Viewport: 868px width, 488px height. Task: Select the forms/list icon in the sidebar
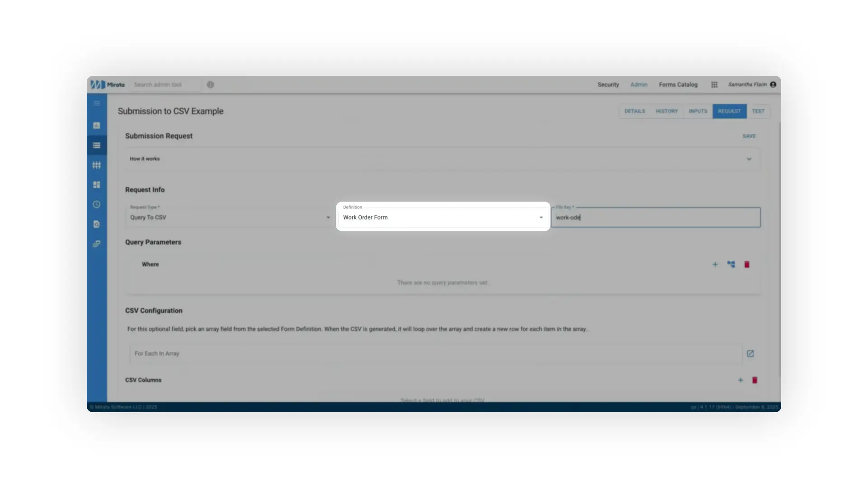click(x=97, y=145)
